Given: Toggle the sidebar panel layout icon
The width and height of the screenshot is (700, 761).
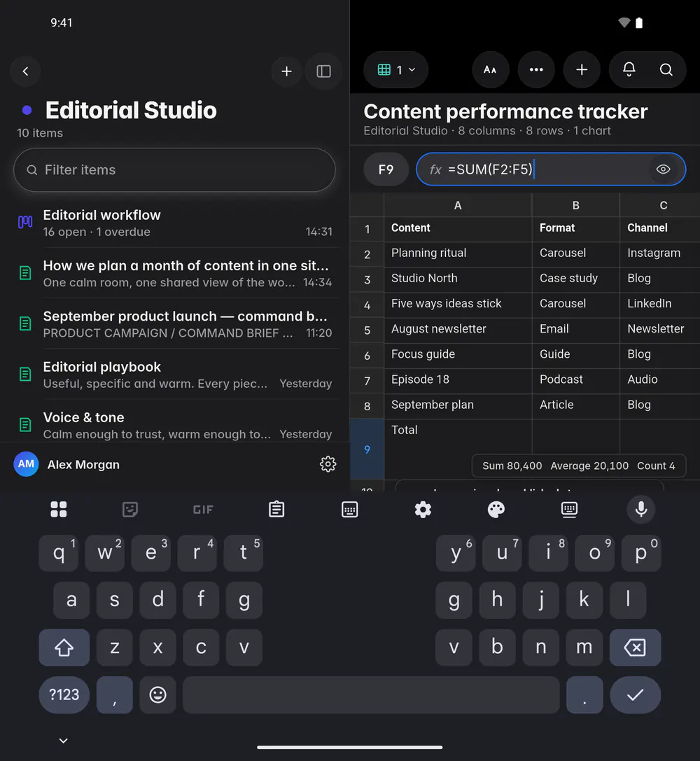Looking at the screenshot, I should (x=323, y=71).
